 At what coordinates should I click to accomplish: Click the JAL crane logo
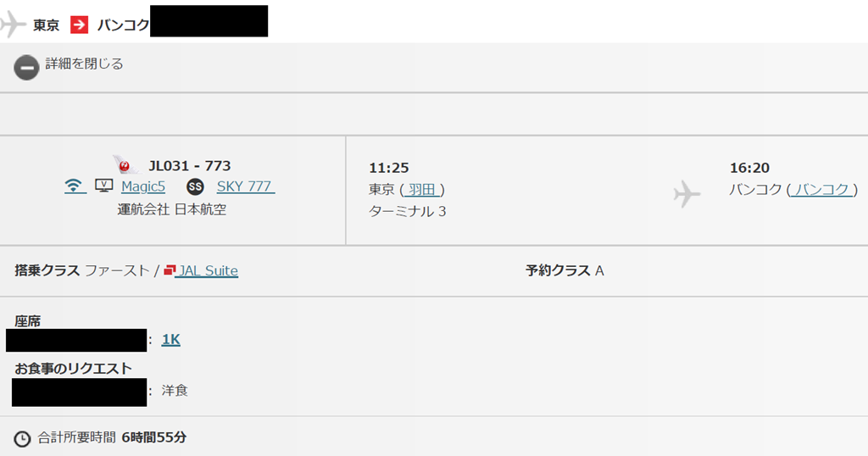click(x=126, y=165)
